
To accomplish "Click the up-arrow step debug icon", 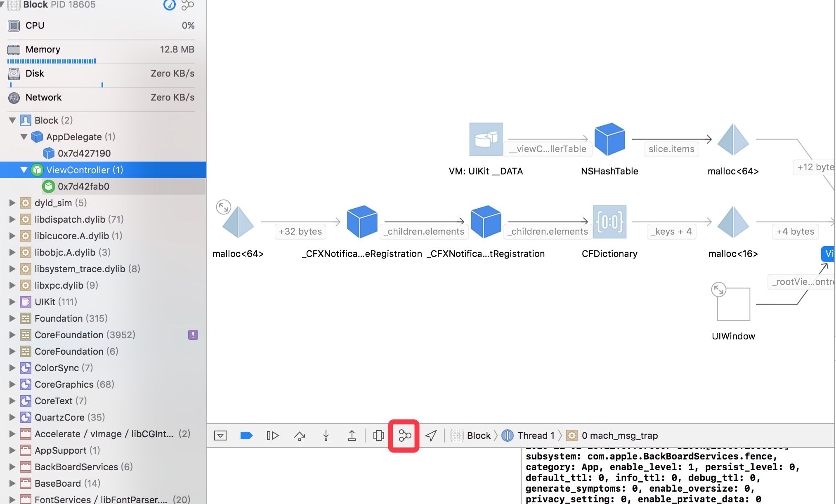I will point(352,435).
